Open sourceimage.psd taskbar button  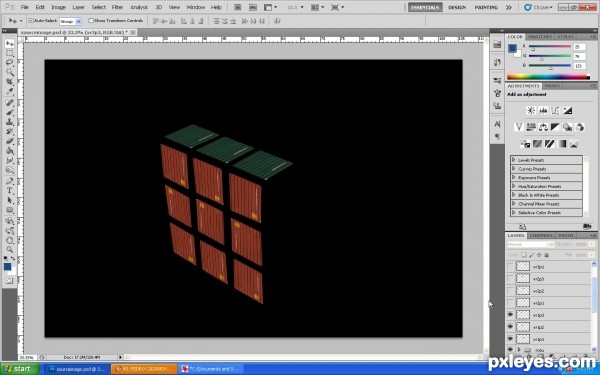(x=77, y=369)
